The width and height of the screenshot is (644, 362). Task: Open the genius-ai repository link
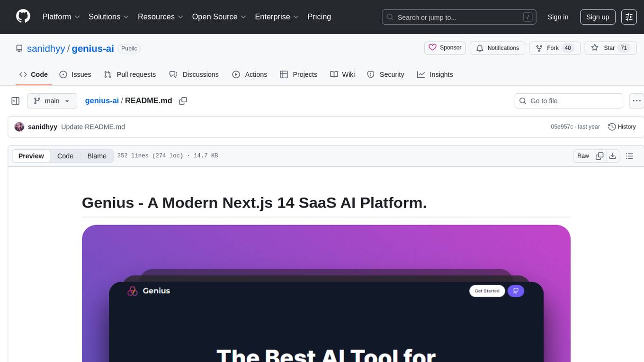[93, 48]
